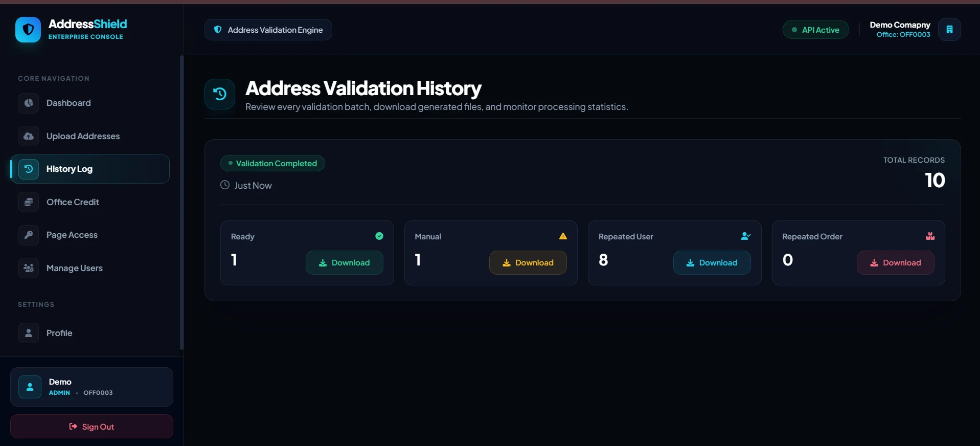Click the Repeated Order count 0

tap(788, 260)
